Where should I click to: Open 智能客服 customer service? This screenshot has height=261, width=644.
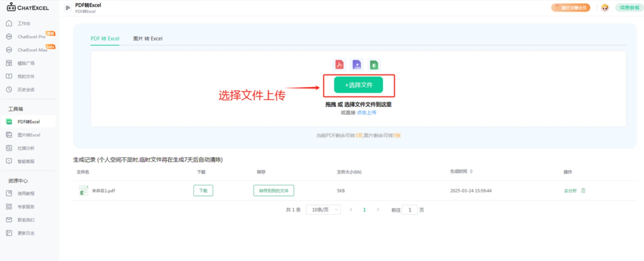(x=26, y=161)
